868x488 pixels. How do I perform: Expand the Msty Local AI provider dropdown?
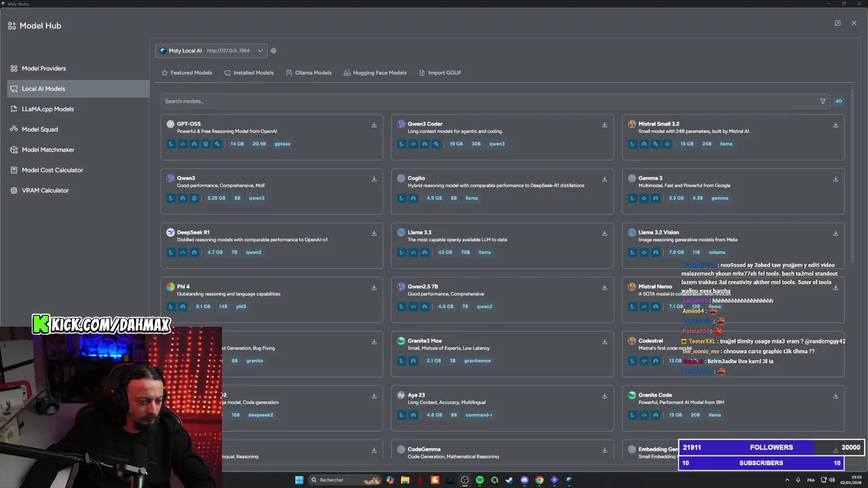(x=211, y=51)
